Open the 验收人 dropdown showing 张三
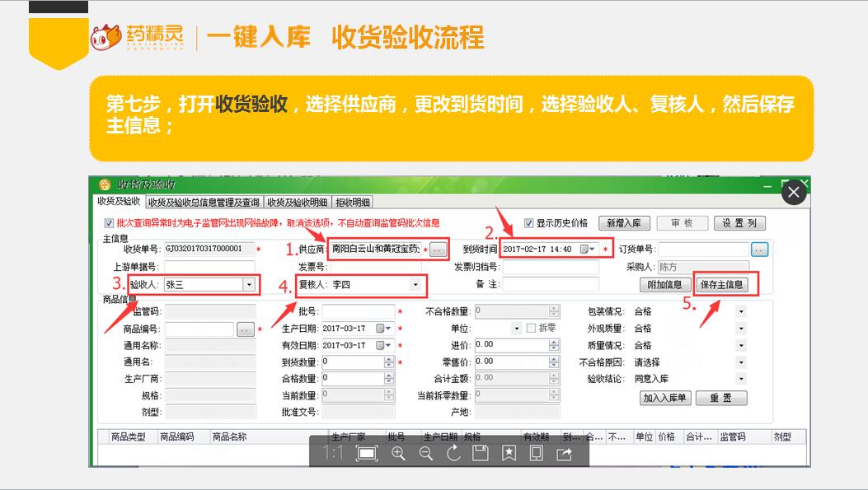Viewport: 868px width, 490px height. point(248,285)
